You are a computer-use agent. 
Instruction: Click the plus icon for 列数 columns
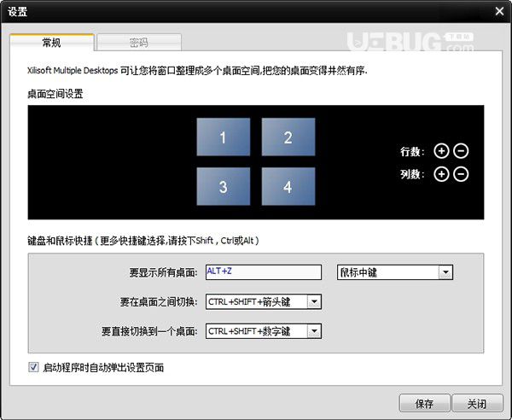[x=441, y=174]
